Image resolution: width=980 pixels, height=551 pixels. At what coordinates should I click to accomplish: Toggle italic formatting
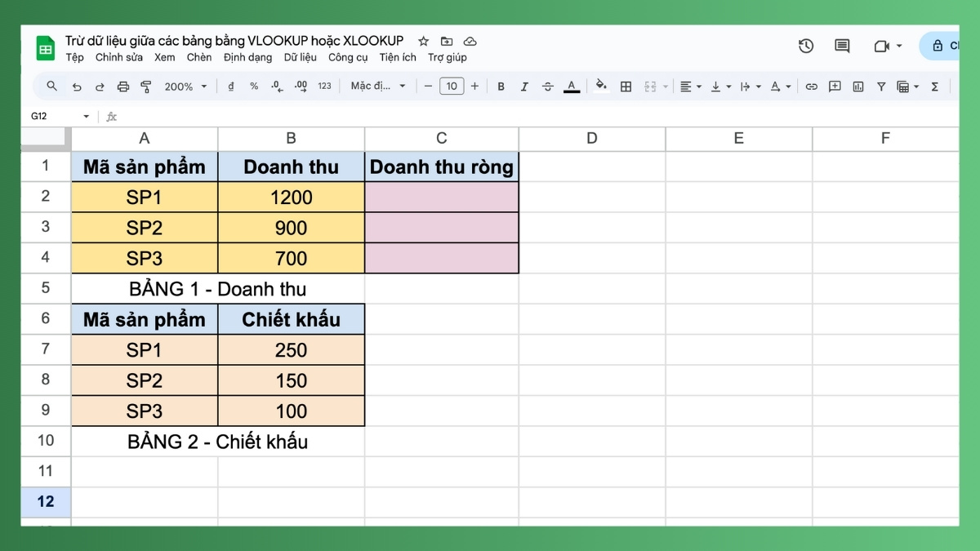click(524, 86)
